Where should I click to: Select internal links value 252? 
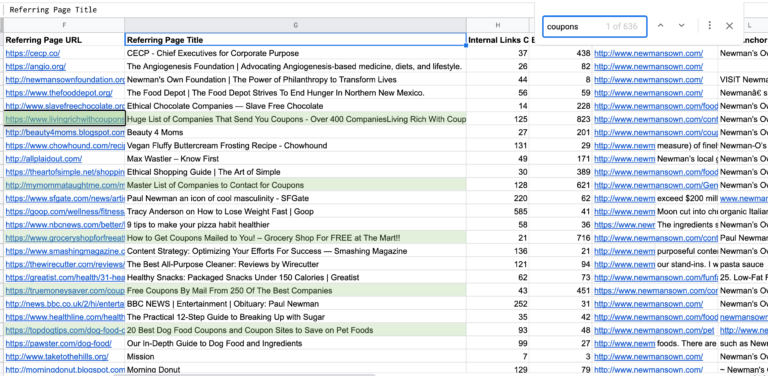coord(498,304)
